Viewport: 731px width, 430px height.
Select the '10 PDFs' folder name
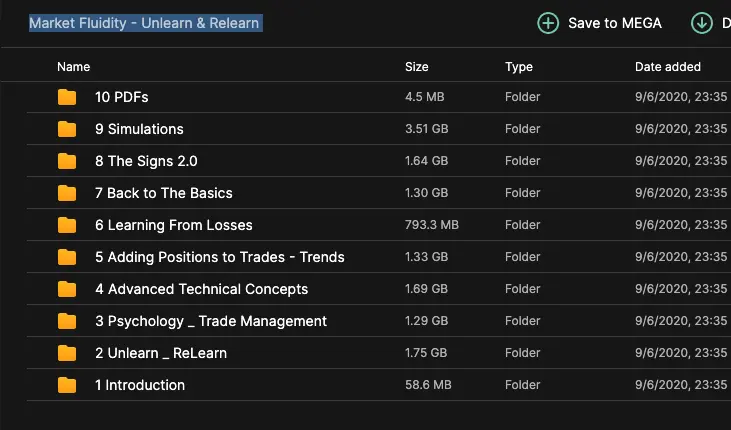122,97
